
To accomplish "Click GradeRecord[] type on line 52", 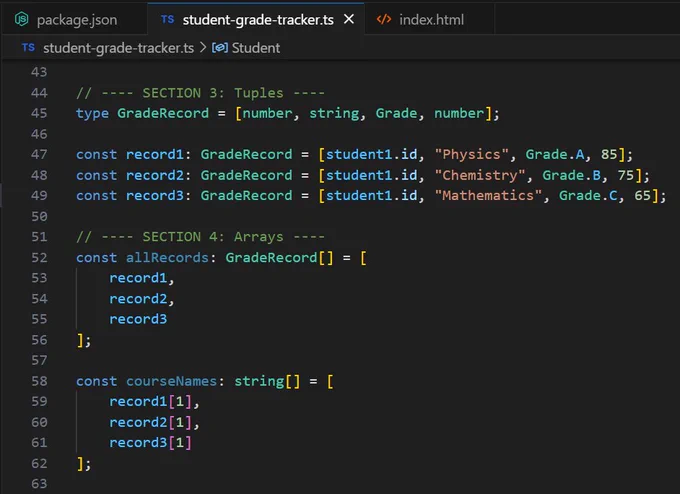I will coord(279,258).
